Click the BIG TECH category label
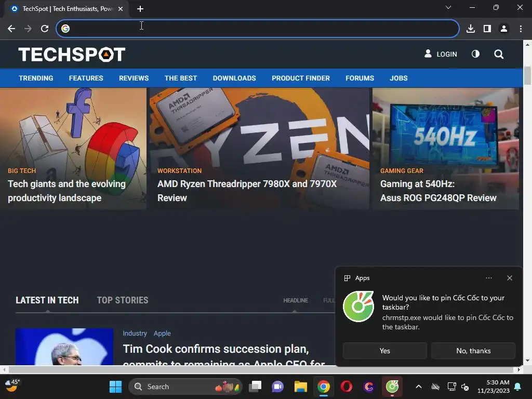Image resolution: width=532 pixels, height=399 pixels. tap(22, 170)
